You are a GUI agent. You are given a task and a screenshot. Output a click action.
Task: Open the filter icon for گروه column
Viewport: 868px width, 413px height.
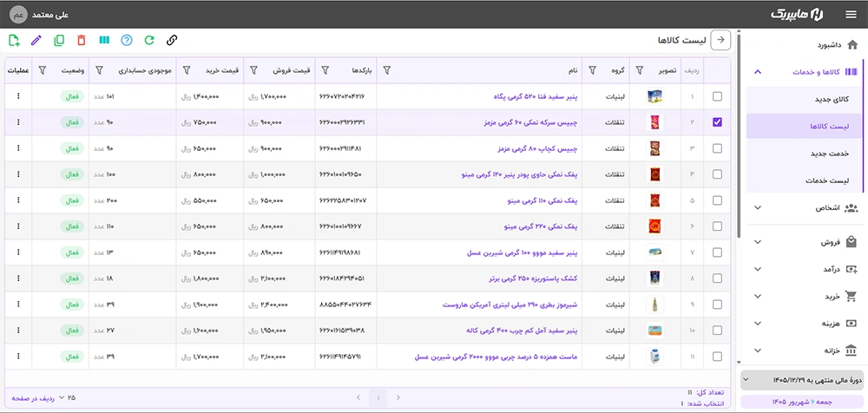(x=592, y=70)
